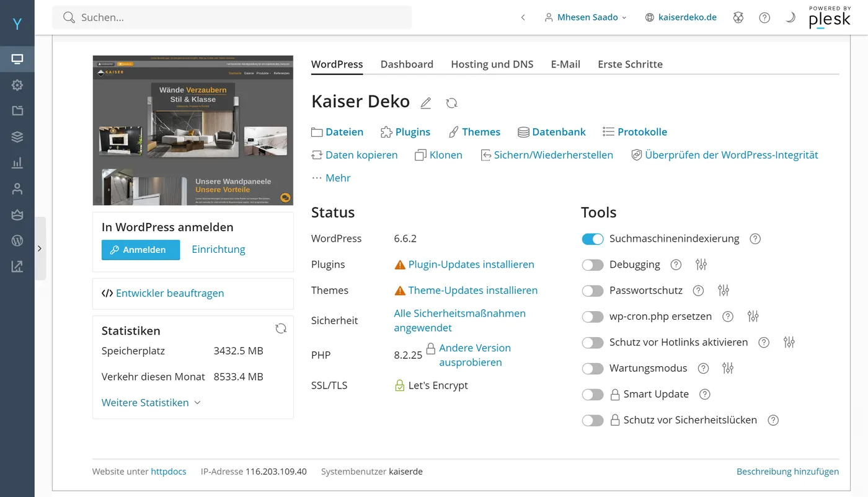Image resolution: width=868 pixels, height=497 pixels.
Task: Enable the Wartungsmodus toggle
Action: pyautogui.click(x=593, y=368)
